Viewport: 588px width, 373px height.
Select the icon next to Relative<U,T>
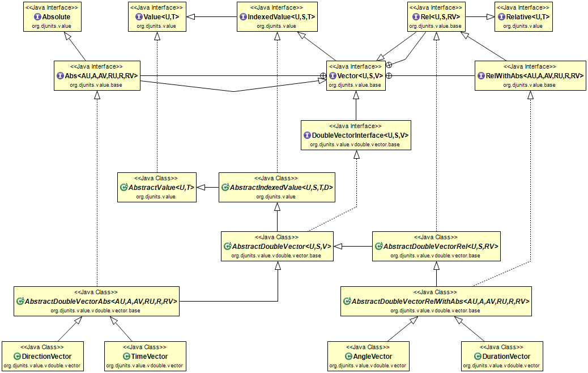tap(502, 17)
